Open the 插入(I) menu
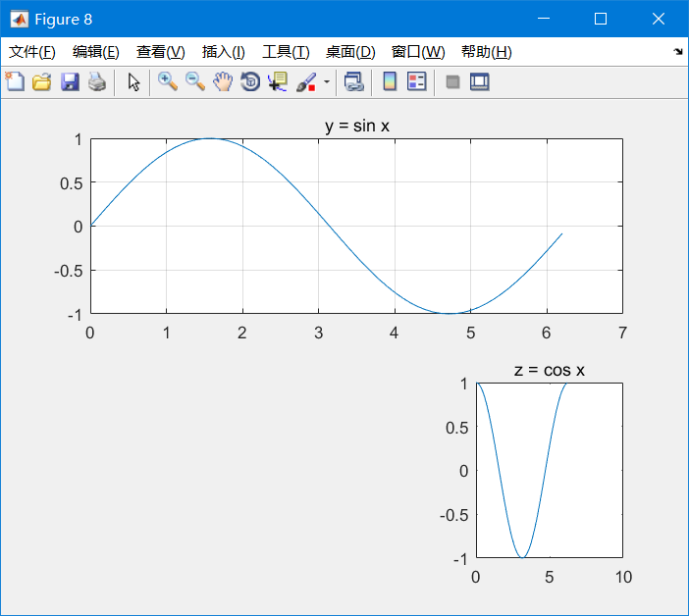 point(223,52)
